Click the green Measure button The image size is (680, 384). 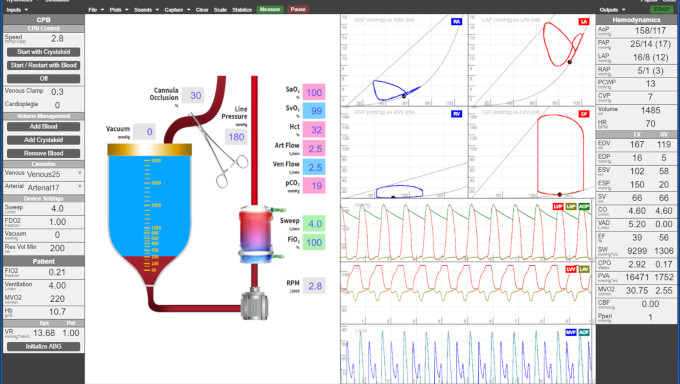(270, 9)
